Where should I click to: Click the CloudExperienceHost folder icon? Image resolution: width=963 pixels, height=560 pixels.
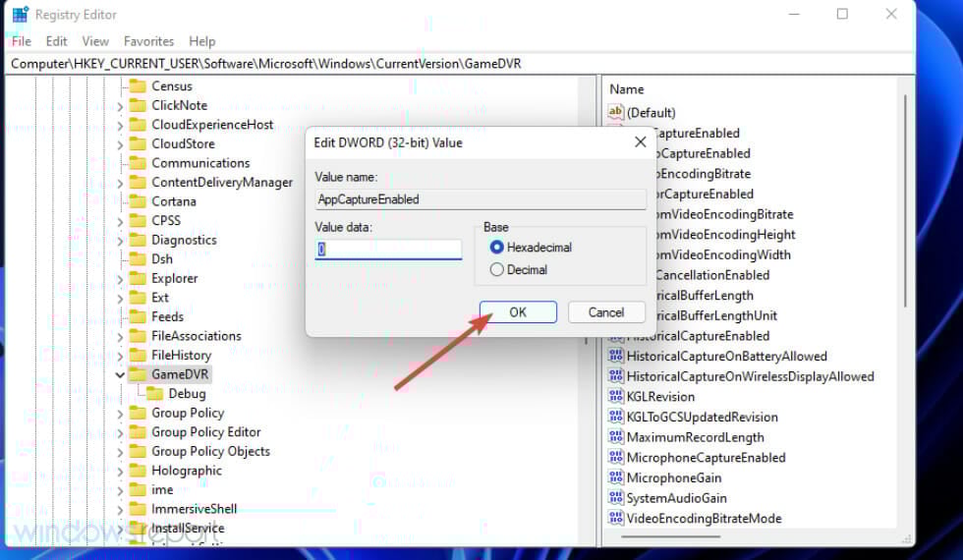(138, 125)
